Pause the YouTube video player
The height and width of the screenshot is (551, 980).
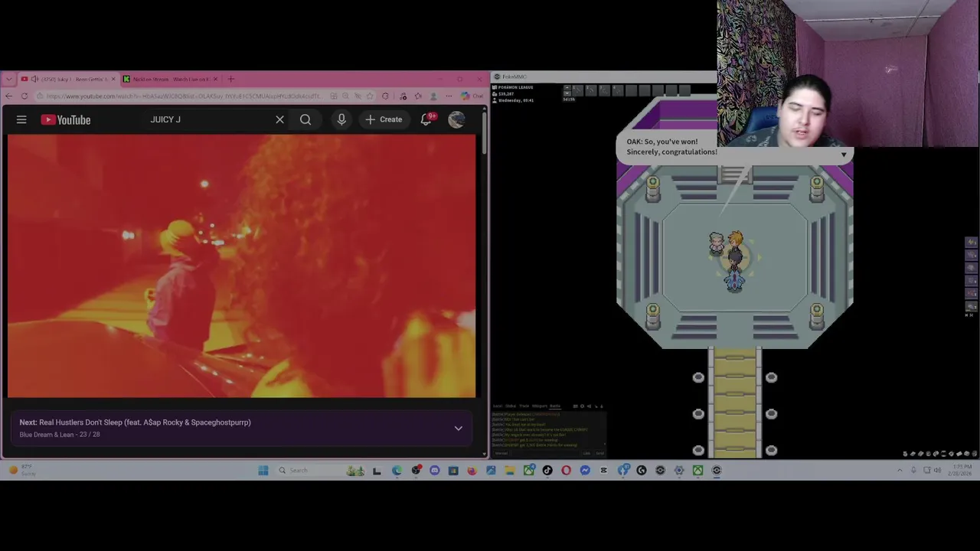click(241, 266)
